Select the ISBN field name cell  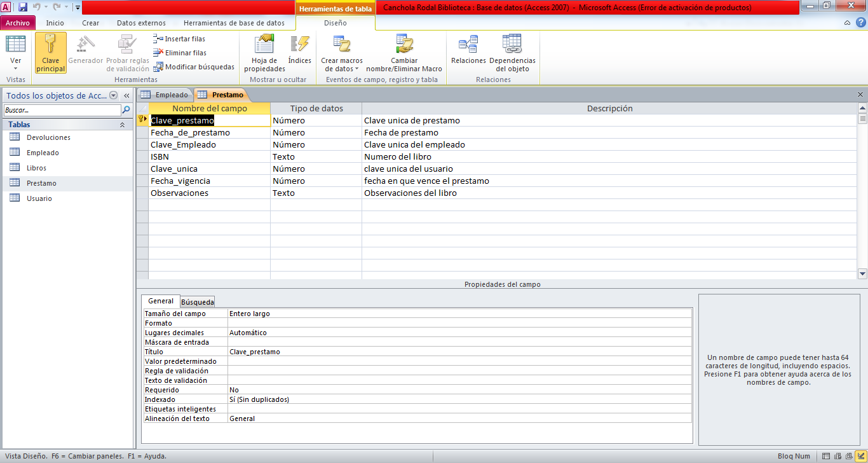(x=209, y=156)
